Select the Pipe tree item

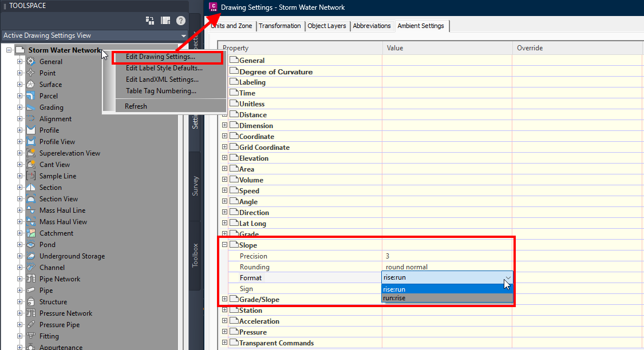[46, 290]
